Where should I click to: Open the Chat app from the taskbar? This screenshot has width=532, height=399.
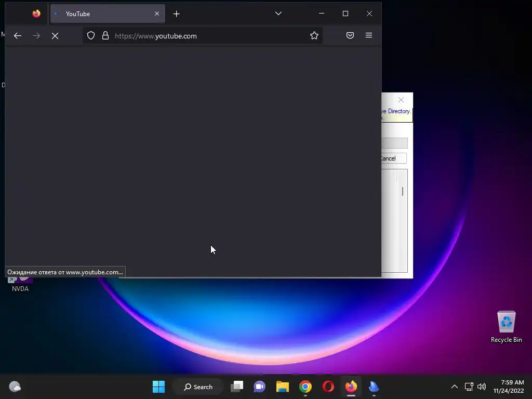[x=260, y=387]
